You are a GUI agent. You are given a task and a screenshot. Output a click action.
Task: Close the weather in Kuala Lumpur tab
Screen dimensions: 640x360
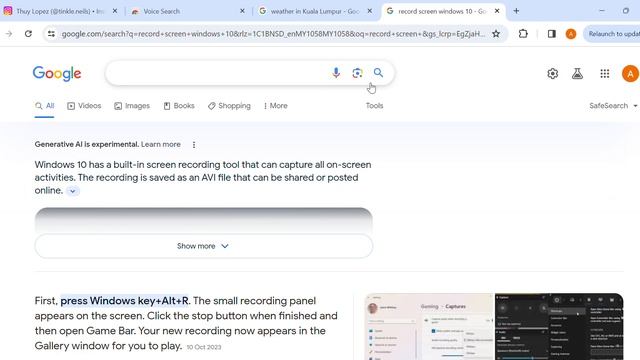(369, 11)
